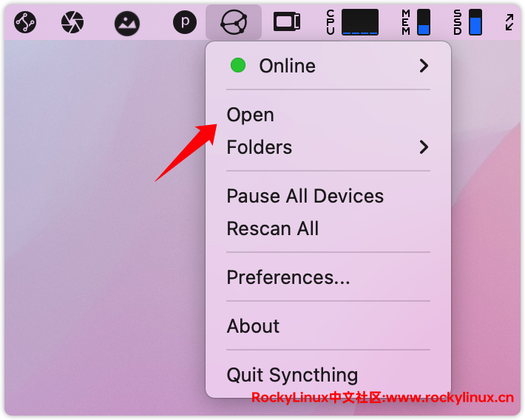Select the Online status menu item
Screen dimensions: 525x420
coord(328,66)
